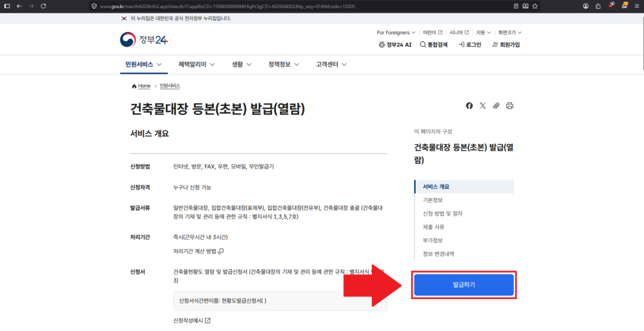644x331 pixels.
Task: Click the extension icon with orange badge
Action: click(x=625, y=6)
